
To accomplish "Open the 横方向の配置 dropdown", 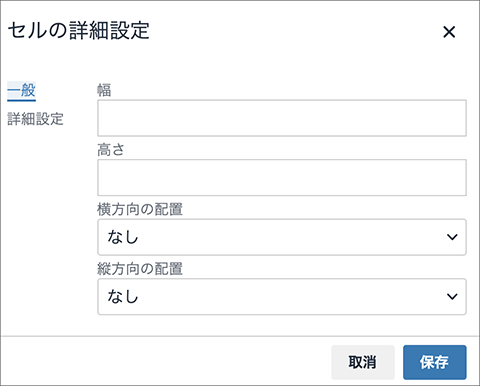I will pos(282,237).
